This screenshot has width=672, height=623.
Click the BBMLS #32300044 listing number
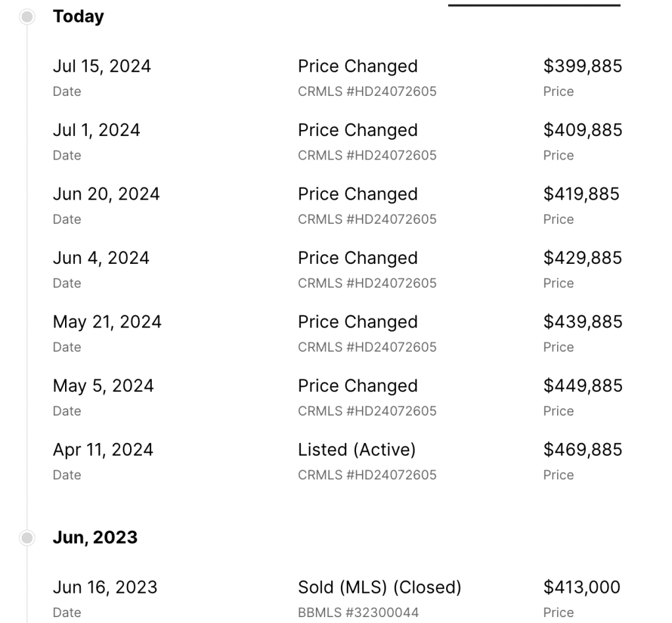(358, 612)
